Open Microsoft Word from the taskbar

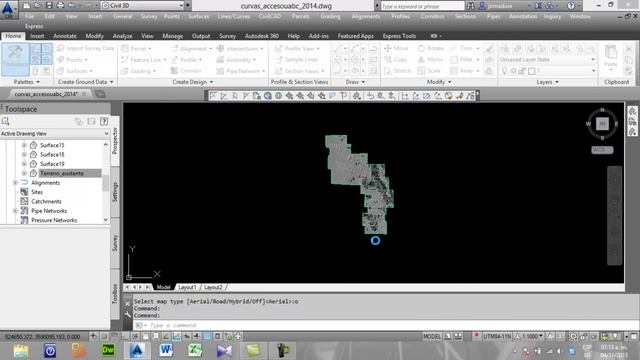click(x=166, y=350)
